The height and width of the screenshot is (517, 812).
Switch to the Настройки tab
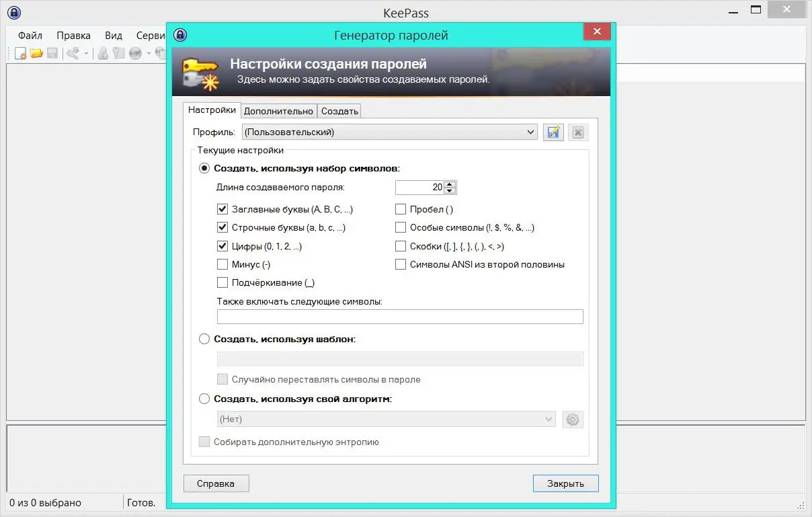pyautogui.click(x=212, y=110)
